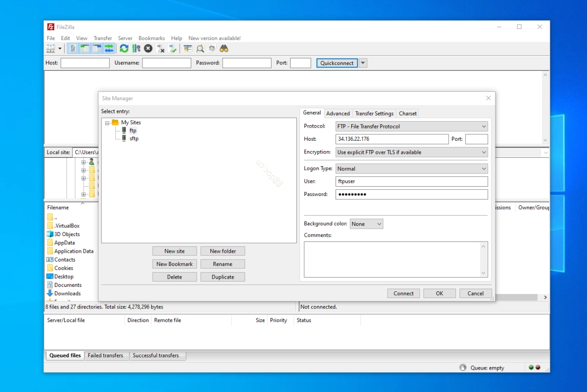Open the directory listing filters icon

pos(188,48)
